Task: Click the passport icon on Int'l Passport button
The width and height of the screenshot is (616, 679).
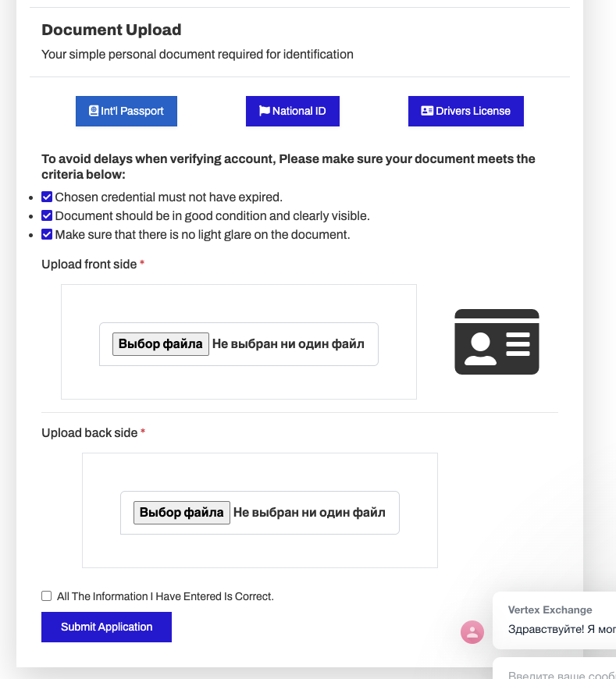Action: coord(93,111)
